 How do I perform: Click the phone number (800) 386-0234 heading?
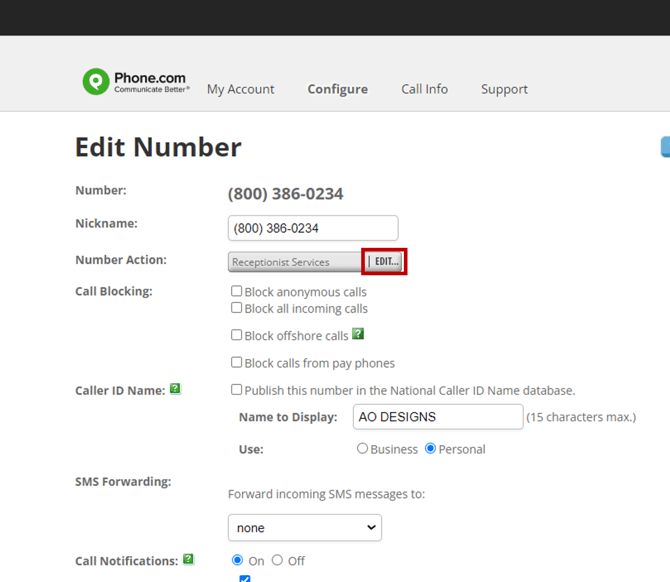(x=285, y=194)
